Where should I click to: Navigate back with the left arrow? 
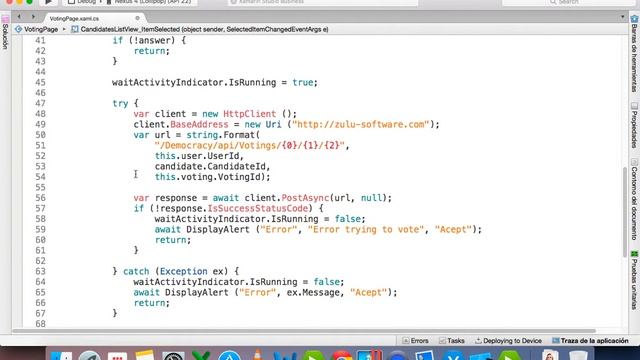coord(19,17)
